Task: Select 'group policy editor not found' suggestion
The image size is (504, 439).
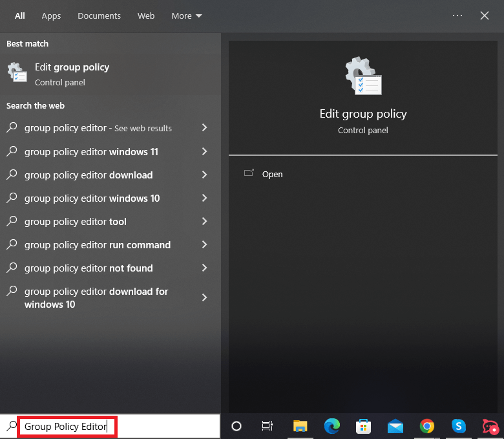Action: pos(89,268)
